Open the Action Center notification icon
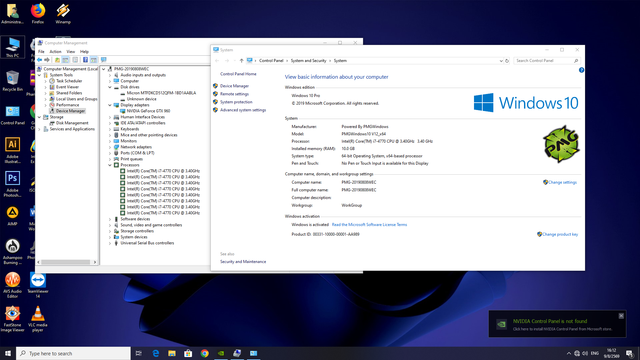 click(629, 353)
